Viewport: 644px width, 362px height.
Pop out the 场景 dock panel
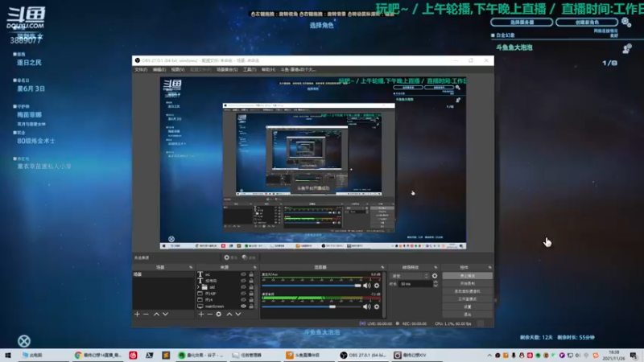pyautogui.click(x=191, y=267)
